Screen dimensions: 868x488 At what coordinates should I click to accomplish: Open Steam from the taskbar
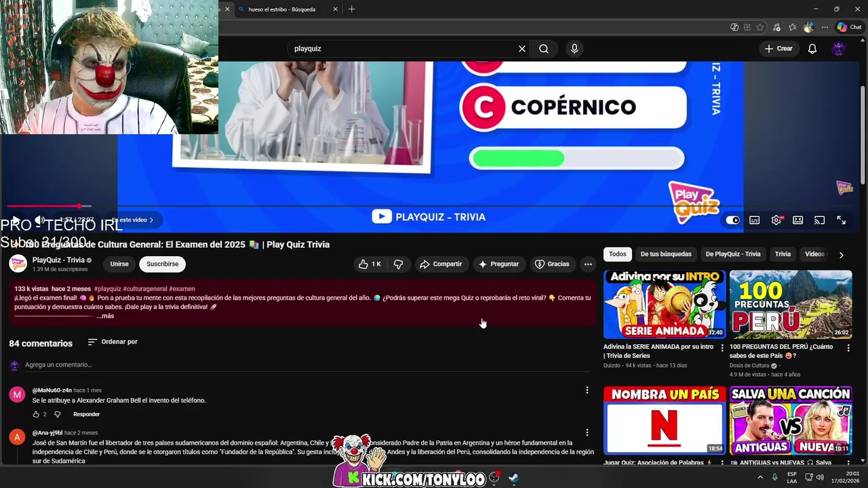pos(513,478)
